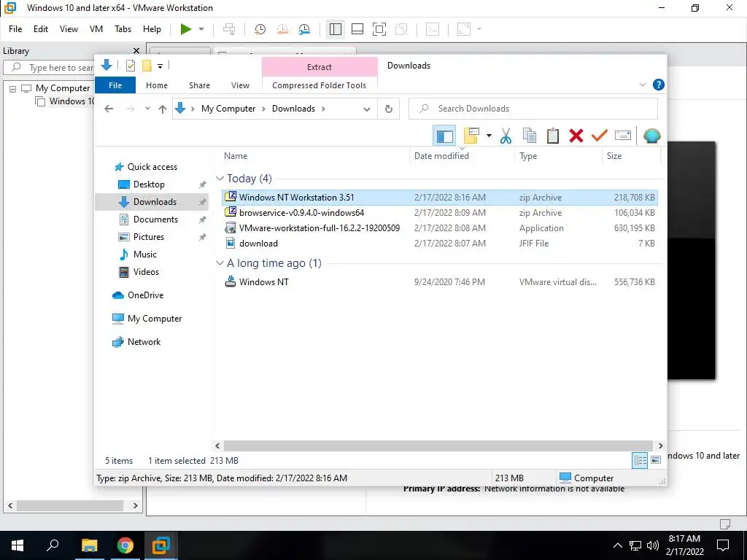Switch to the Home ribbon tab
747x560 pixels.
(x=157, y=85)
